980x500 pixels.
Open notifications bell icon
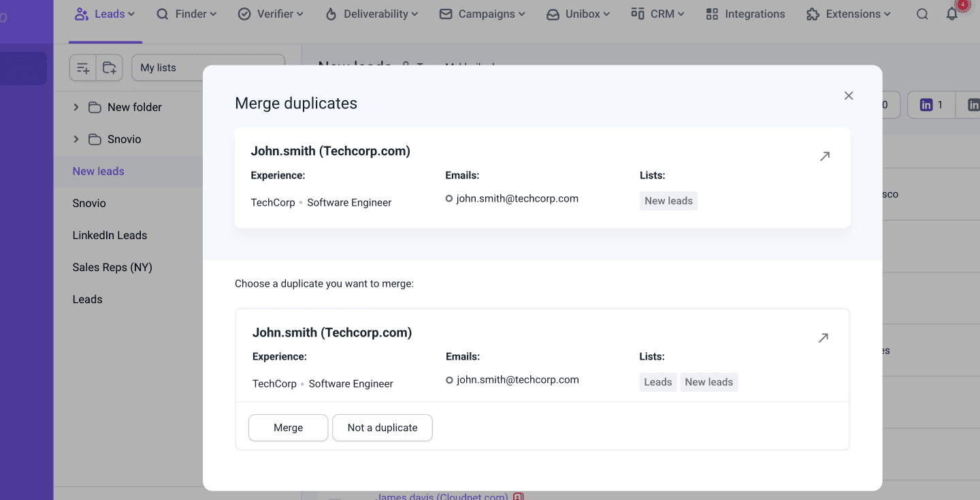coord(952,14)
